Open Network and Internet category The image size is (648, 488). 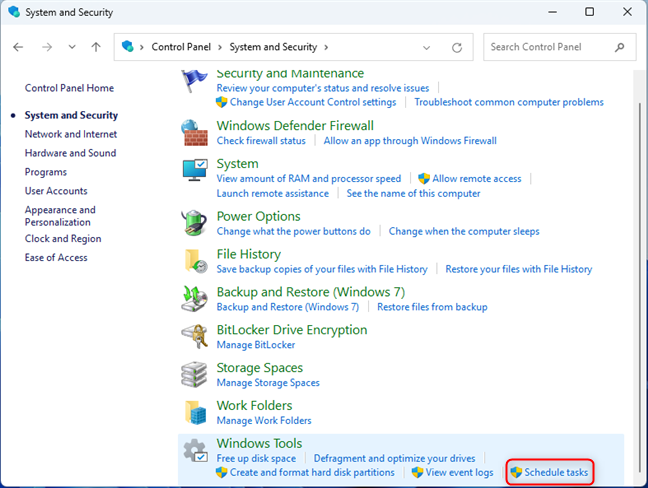(x=71, y=134)
